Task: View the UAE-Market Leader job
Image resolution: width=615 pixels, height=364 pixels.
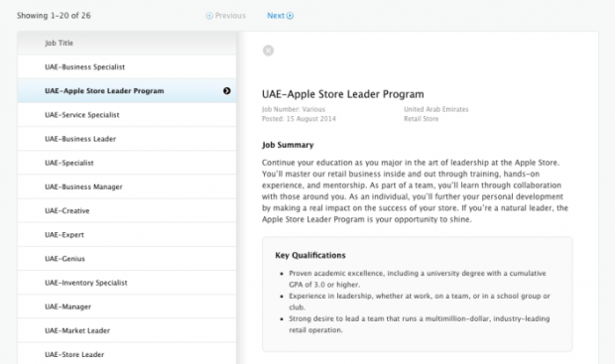Action: [x=127, y=330]
